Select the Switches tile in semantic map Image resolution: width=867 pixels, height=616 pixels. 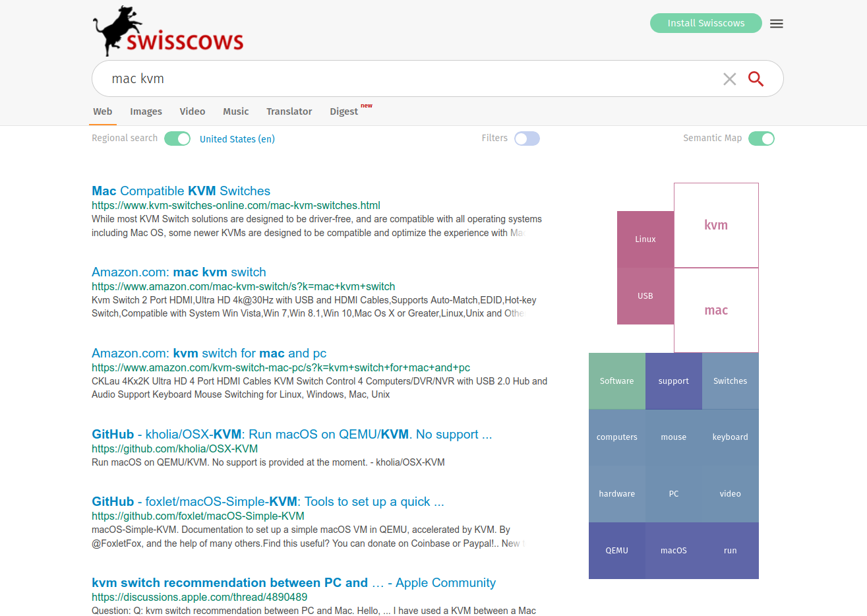pyautogui.click(x=731, y=381)
